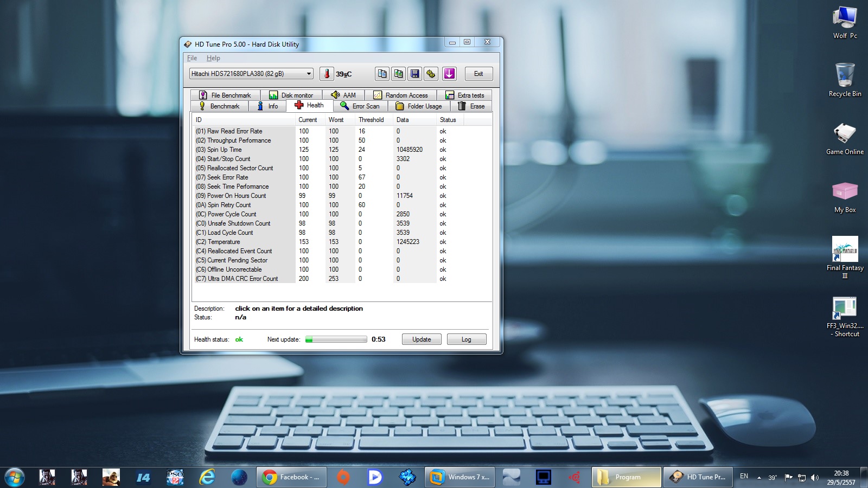
Task: Click the purple down-arrow toolbar icon
Action: [449, 74]
